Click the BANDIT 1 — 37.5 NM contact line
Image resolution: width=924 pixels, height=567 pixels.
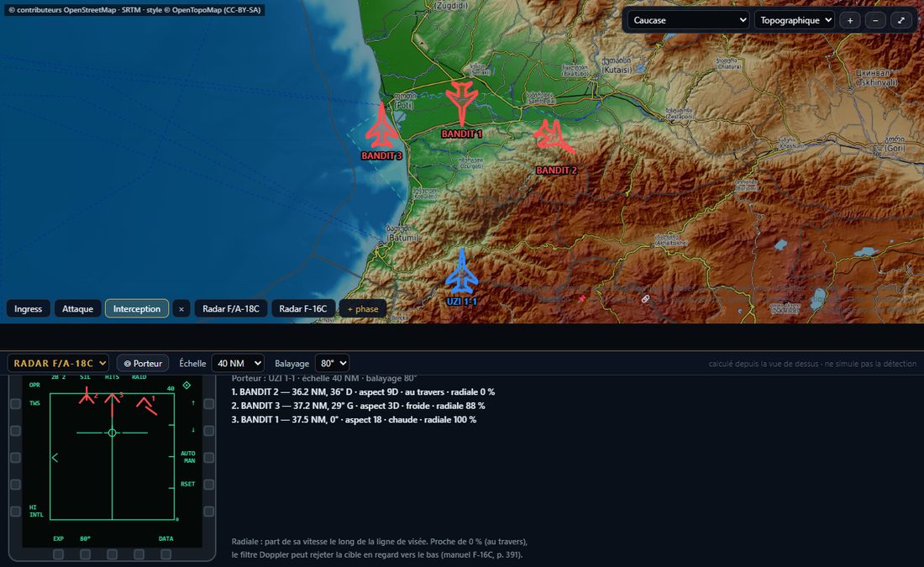(354, 420)
